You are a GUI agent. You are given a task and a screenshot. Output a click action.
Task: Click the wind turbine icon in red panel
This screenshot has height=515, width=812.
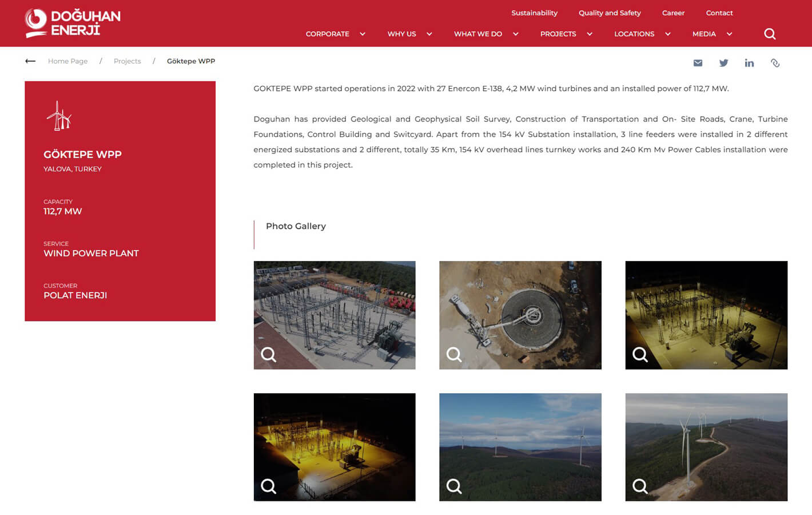tap(59, 116)
